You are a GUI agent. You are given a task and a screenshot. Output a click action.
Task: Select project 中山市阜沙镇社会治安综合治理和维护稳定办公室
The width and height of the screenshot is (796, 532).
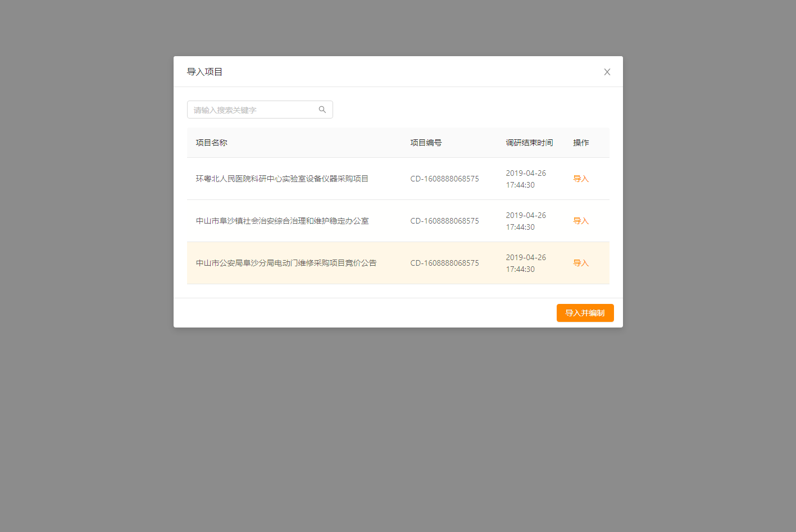click(282, 221)
